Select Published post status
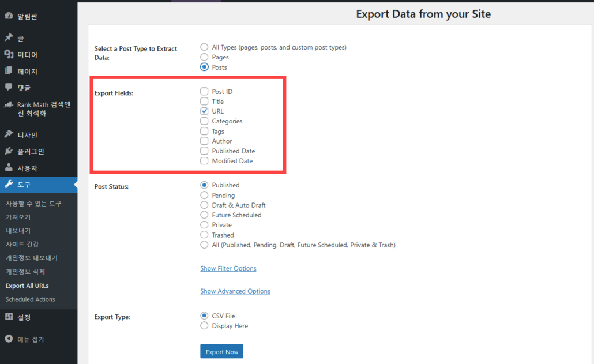The height and width of the screenshot is (364, 594). [x=204, y=185]
